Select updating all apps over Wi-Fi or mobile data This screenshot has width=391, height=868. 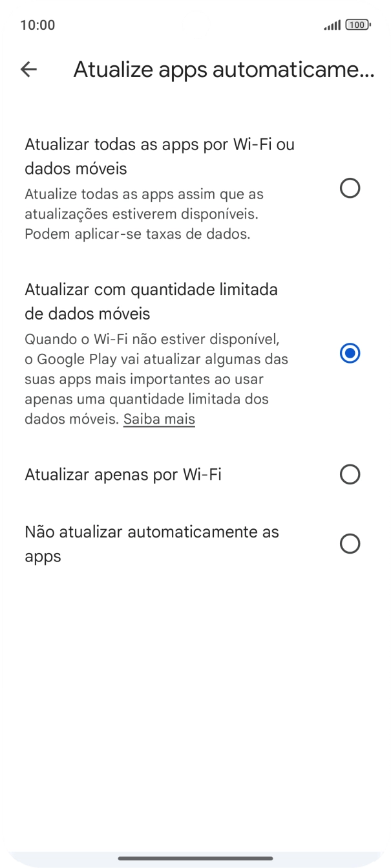(350, 188)
